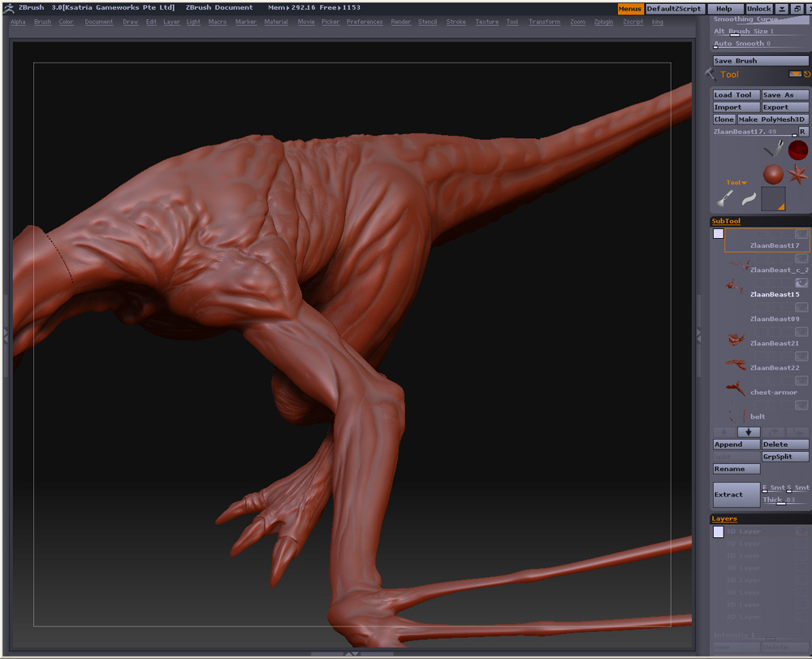Screen dimensions: 812x659
Task: Open the Transform menu
Action: point(544,22)
